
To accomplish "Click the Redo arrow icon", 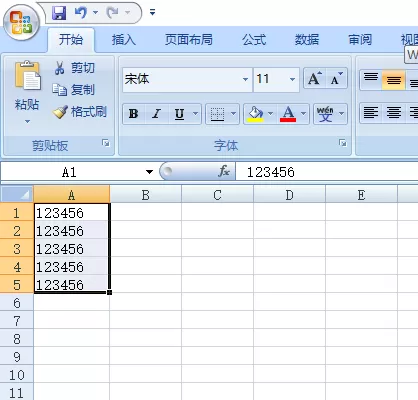I will coord(112,13).
